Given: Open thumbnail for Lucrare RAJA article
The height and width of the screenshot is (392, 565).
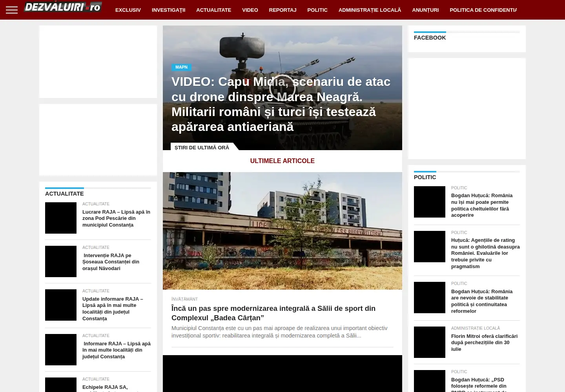Looking at the screenshot, I should coord(61,218).
